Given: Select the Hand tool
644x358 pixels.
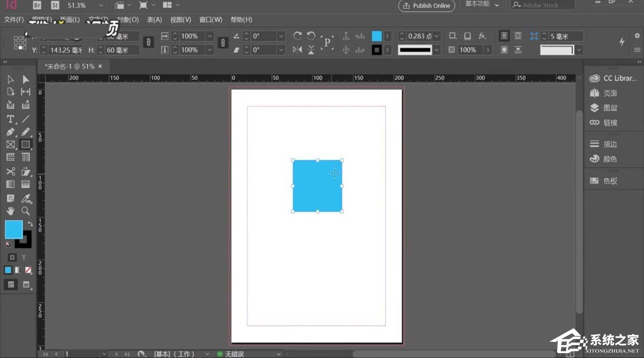Looking at the screenshot, I should 11,211.
